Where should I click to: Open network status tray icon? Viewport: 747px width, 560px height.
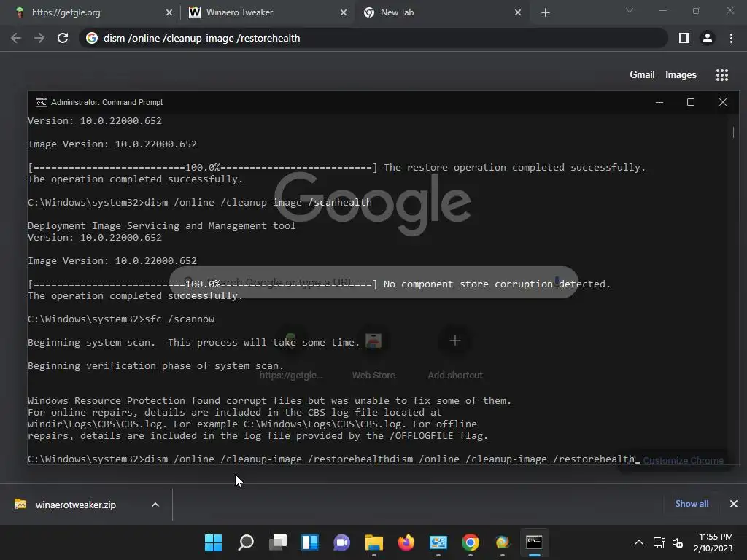click(659, 542)
